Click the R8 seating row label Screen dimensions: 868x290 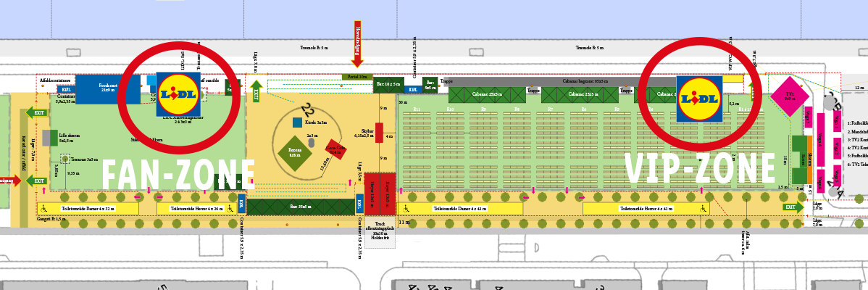click(x=517, y=109)
